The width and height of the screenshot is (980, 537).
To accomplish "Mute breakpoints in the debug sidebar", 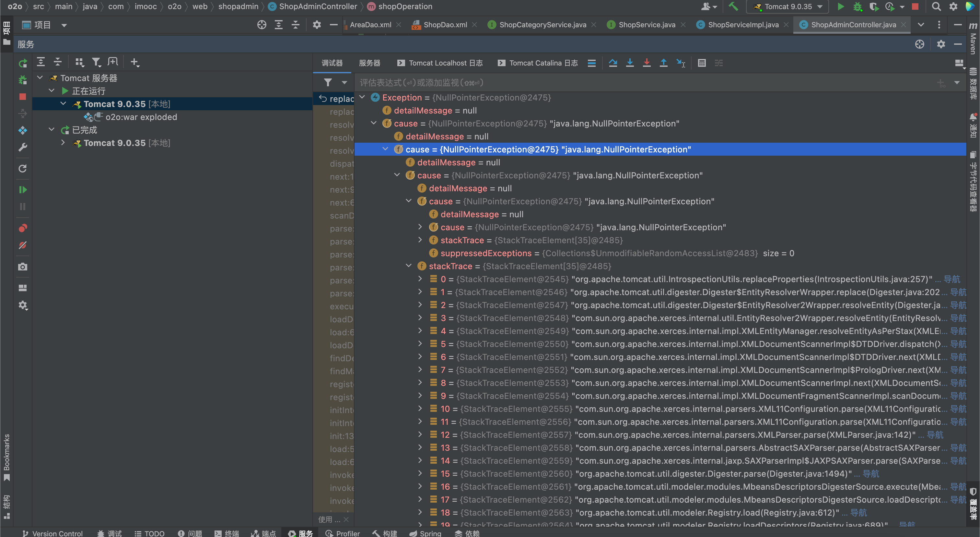I will (x=23, y=245).
